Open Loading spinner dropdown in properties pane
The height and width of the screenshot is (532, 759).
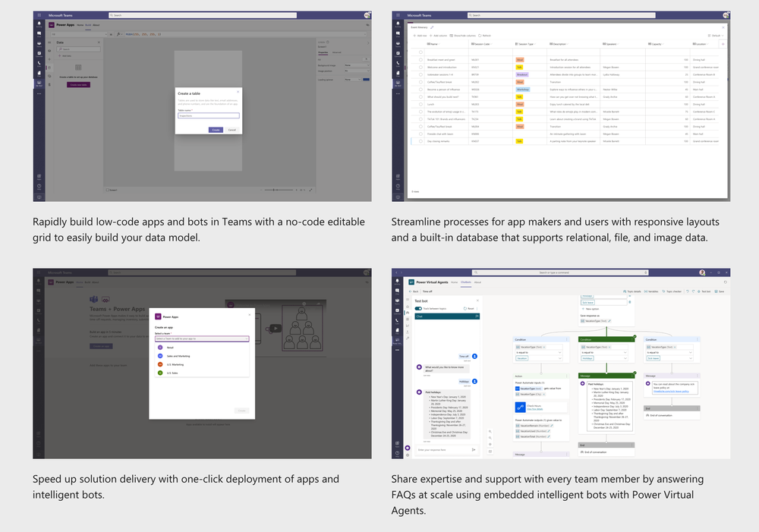pyautogui.click(x=352, y=80)
